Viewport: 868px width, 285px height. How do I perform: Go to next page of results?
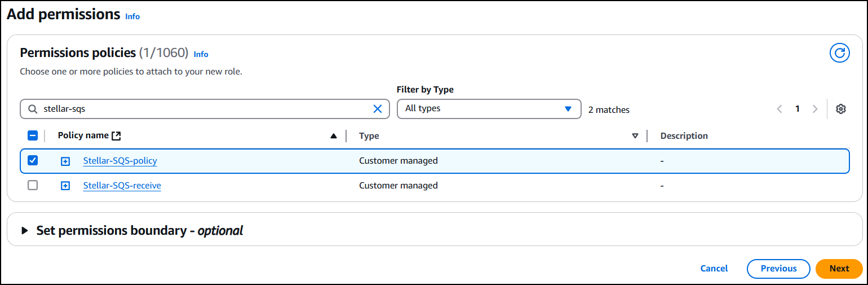pyautogui.click(x=814, y=109)
